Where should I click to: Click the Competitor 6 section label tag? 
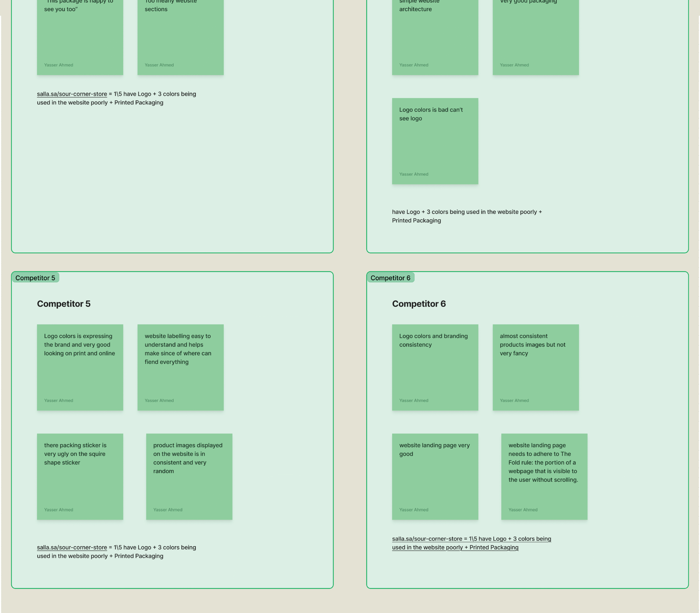pos(390,278)
